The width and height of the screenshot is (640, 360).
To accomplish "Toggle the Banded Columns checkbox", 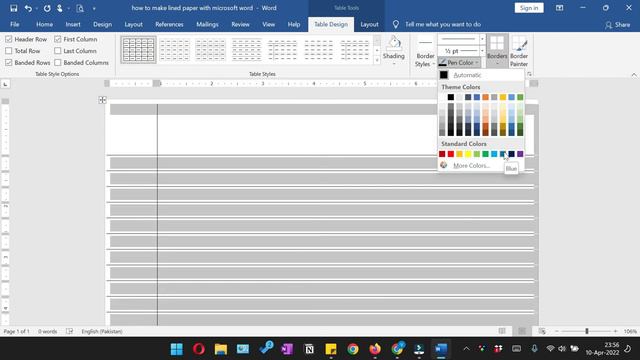I will [x=58, y=62].
